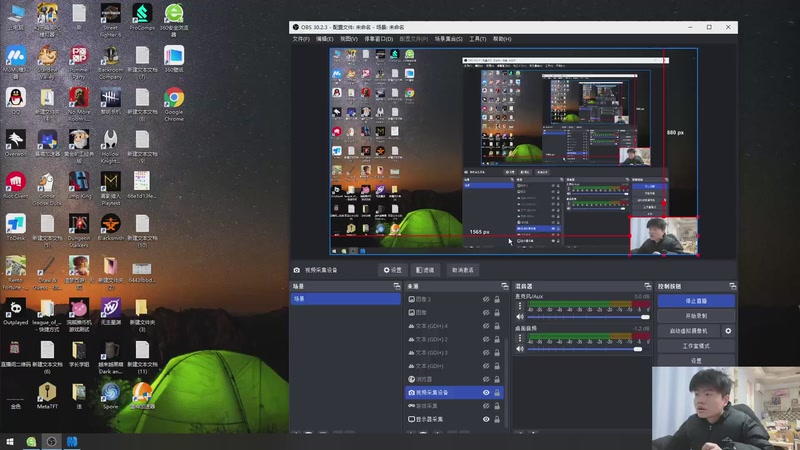800x450 pixels.
Task: Select the Stardew Valley desktop icon
Action: pos(47,62)
